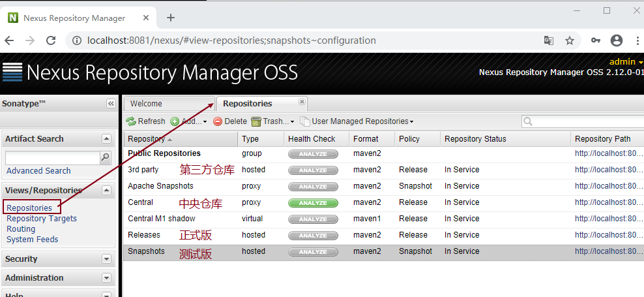Click the Nexus logo stacked-bars icon
The image size is (644, 297).
point(13,72)
